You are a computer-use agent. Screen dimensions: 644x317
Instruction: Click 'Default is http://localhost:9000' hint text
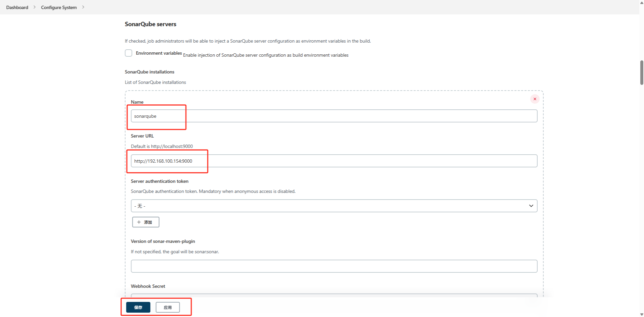(162, 146)
